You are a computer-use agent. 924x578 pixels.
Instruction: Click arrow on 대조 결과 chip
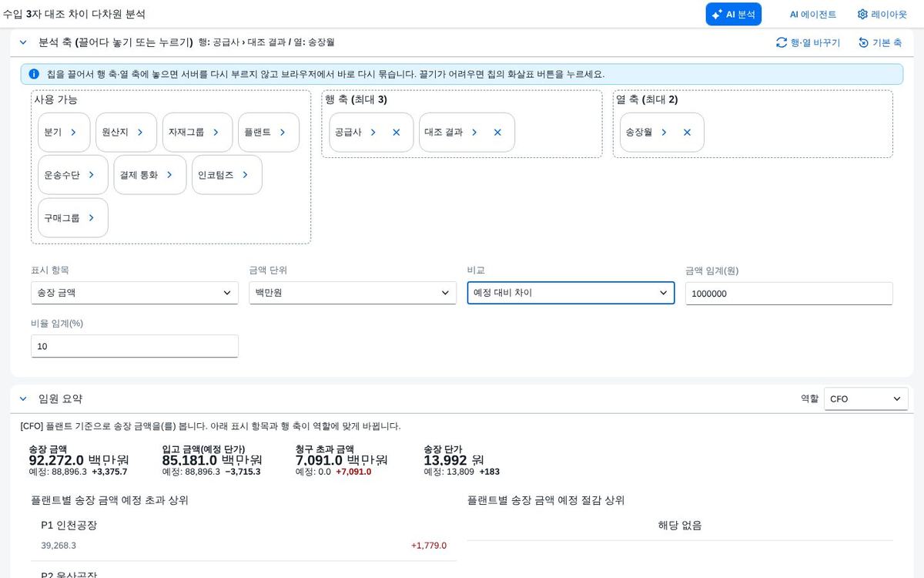pos(474,132)
